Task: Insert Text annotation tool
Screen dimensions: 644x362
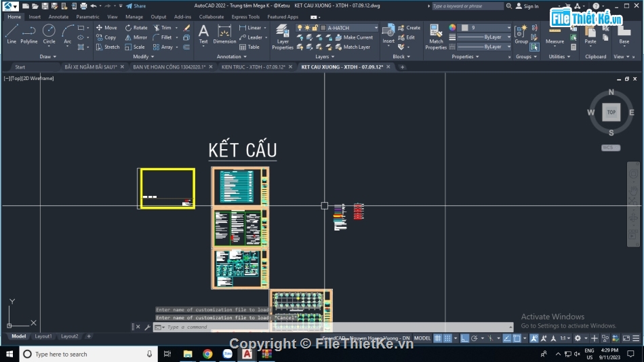Action: [x=203, y=34]
